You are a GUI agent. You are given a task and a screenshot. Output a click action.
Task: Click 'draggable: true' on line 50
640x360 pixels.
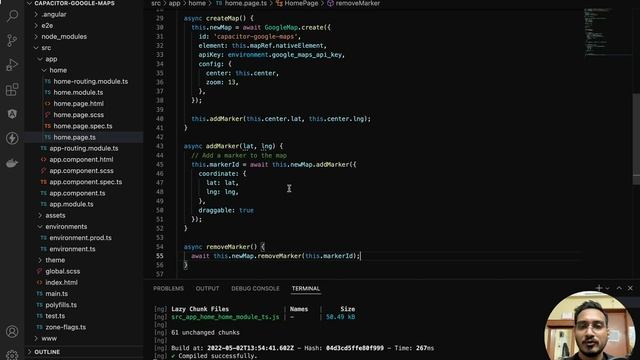(226, 210)
